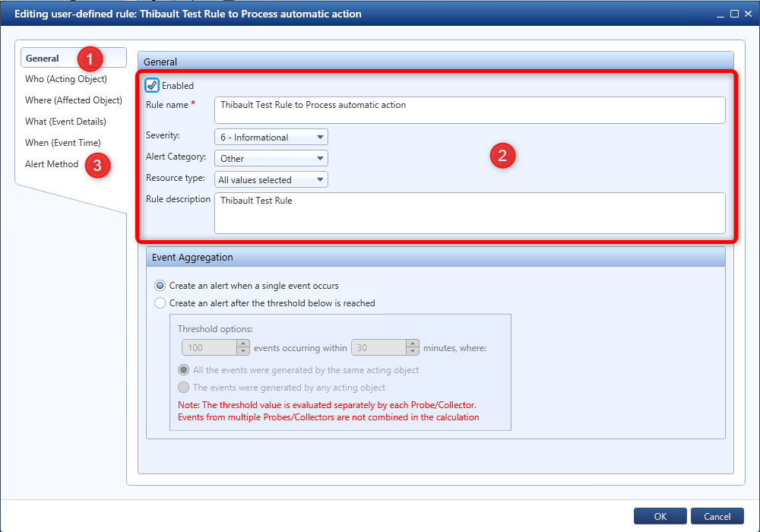Open the Where (Affected Object) tab
Viewport: 760px width, 532px height.
point(74,100)
